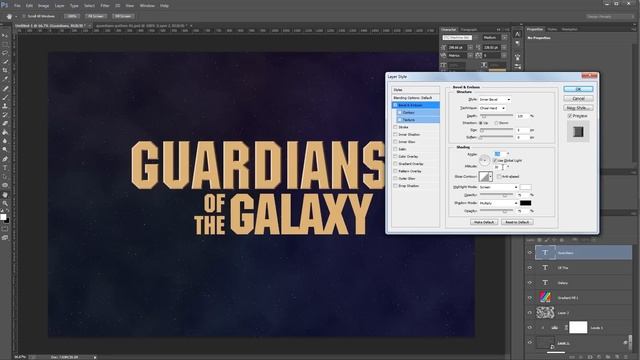This screenshot has height=360, width=640.
Task: Hide the Gradient Fill 1 layer
Action: 530,298
